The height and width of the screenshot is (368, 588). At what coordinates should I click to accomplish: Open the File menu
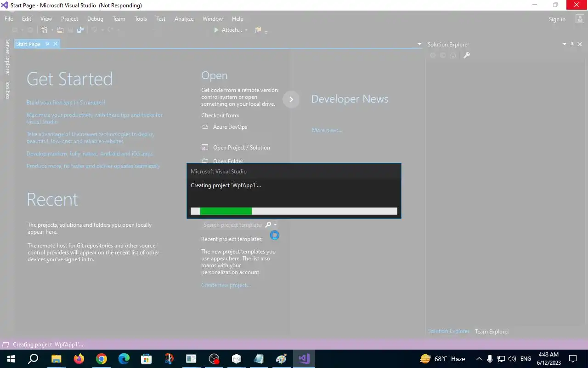pyautogui.click(x=9, y=19)
